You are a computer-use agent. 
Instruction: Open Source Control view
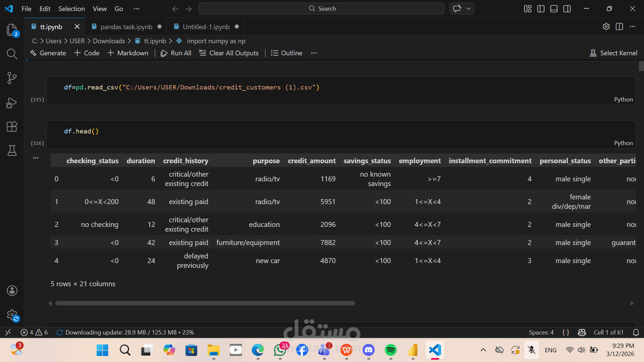[12, 78]
